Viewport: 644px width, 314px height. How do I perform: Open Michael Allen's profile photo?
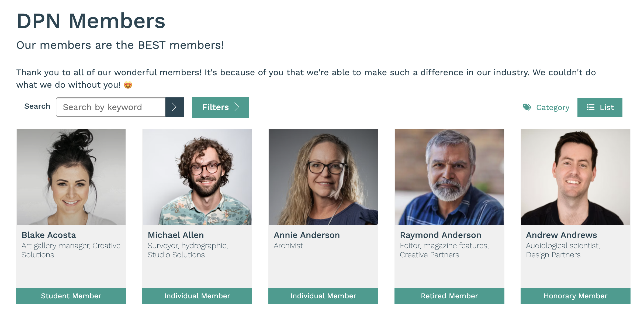pyautogui.click(x=197, y=177)
